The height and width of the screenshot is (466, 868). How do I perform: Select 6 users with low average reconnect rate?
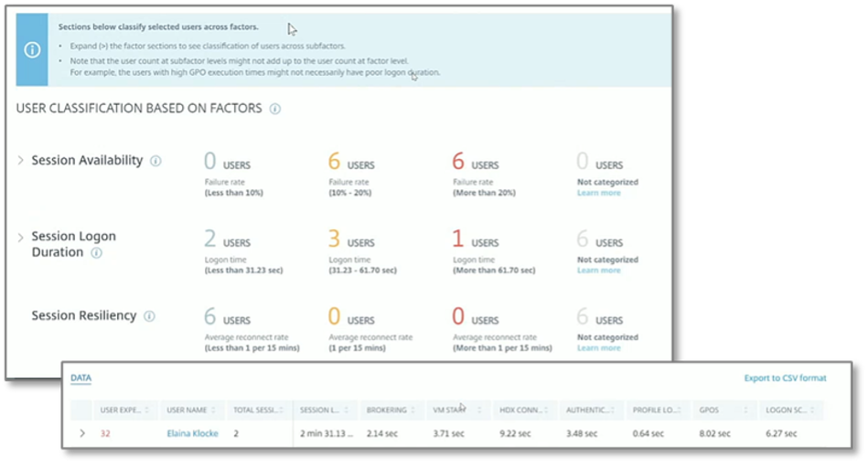point(209,317)
